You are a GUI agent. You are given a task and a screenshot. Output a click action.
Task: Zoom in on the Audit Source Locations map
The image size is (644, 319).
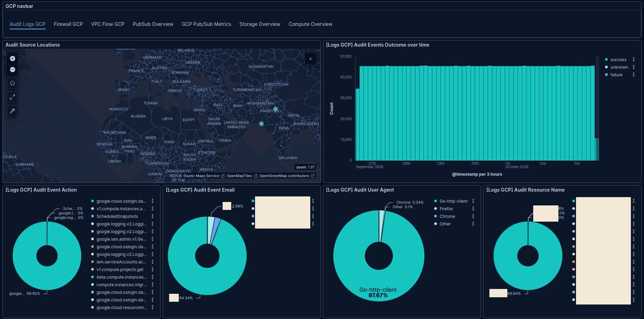point(12,59)
